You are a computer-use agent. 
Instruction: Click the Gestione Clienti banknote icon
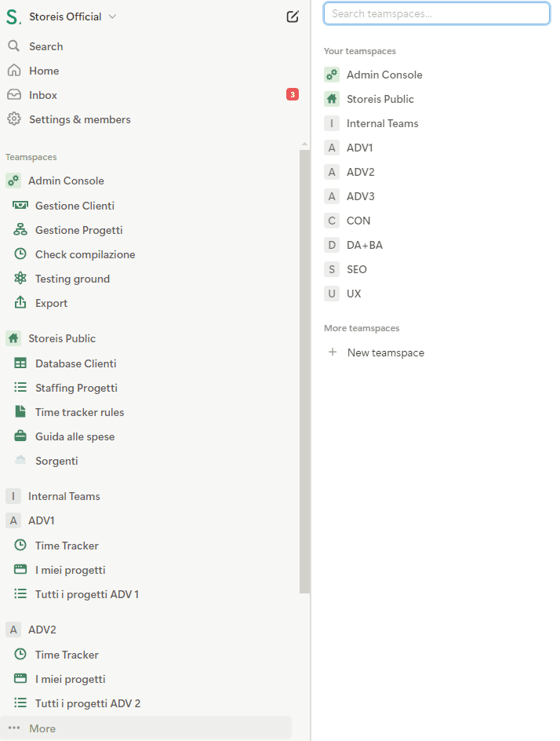pyautogui.click(x=20, y=205)
